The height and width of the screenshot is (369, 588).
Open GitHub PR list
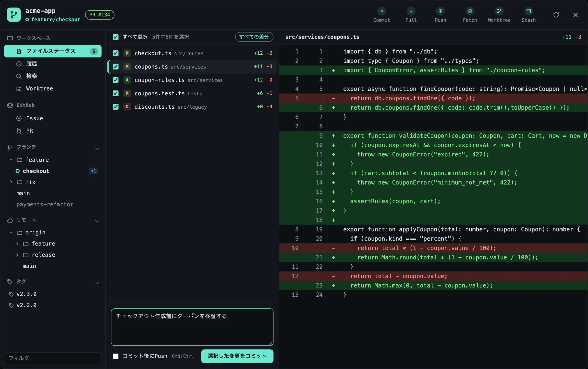(53, 131)
